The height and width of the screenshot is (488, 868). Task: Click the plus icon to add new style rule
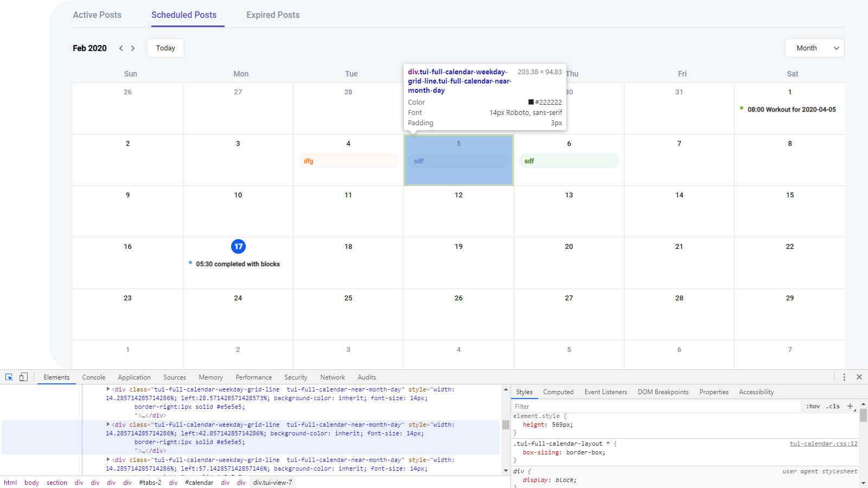[x=849, y=406]
